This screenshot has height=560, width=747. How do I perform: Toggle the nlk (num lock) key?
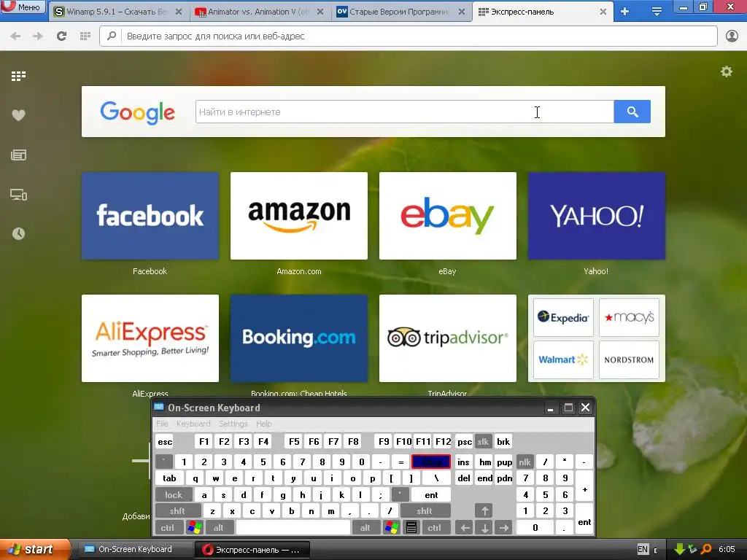pyautogui.click(x=525, y=462)
